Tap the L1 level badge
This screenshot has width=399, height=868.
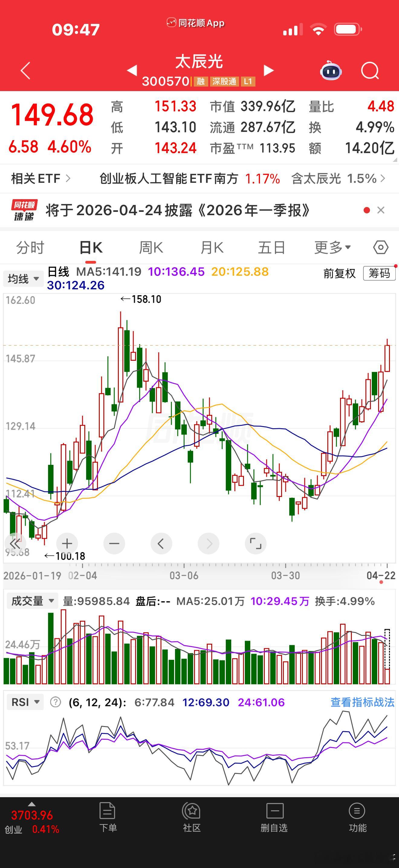point(248,81)
